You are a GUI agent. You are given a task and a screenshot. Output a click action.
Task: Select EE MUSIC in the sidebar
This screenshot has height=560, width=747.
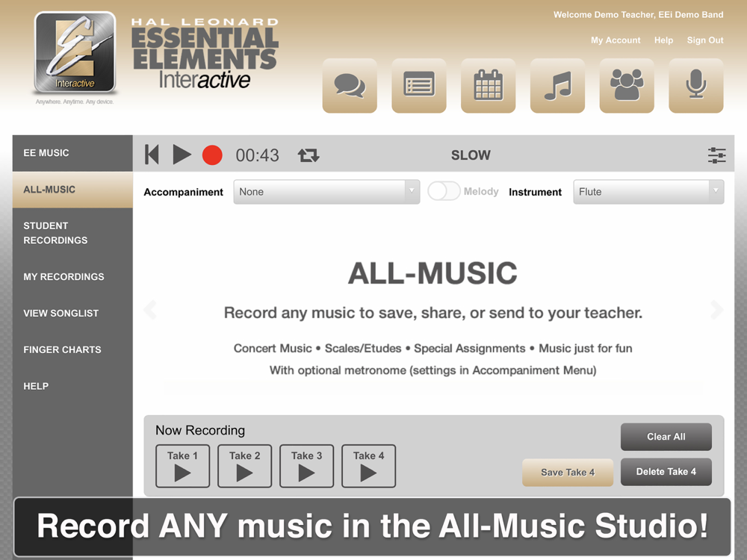[x=72, y=153]
